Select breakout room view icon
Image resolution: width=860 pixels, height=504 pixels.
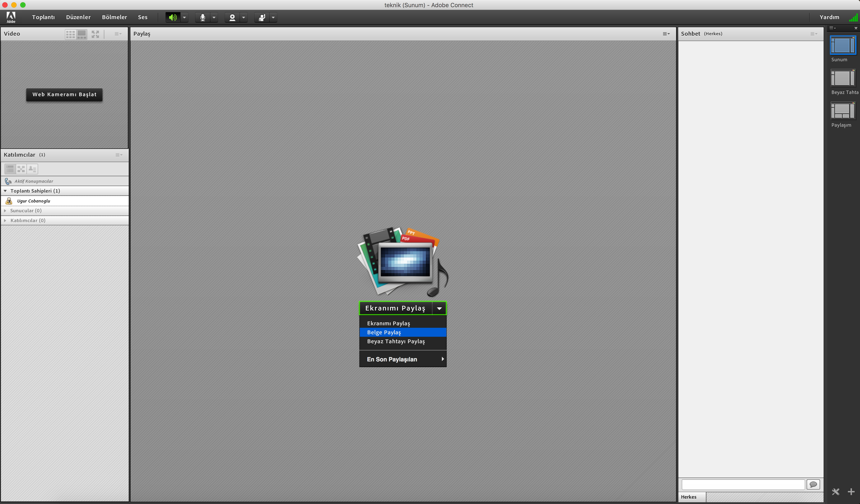coord(21,169)
